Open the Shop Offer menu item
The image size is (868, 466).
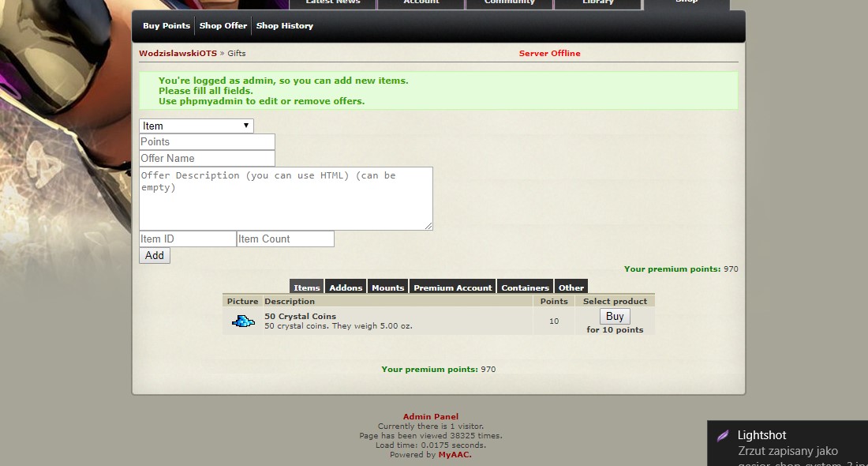223,26
